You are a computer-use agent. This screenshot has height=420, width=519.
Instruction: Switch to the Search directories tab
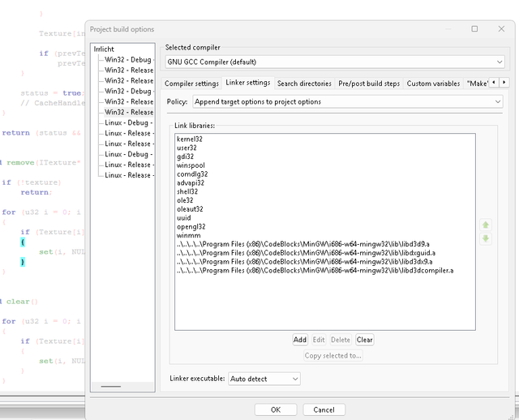pos(304,84)
